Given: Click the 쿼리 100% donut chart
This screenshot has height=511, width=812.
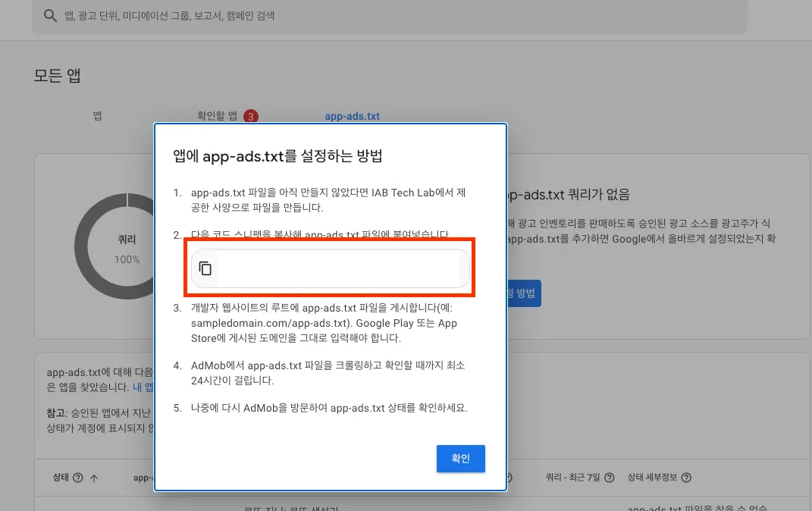Looking at the screenshot, I should pyautogui.click(x=115, y=246).
